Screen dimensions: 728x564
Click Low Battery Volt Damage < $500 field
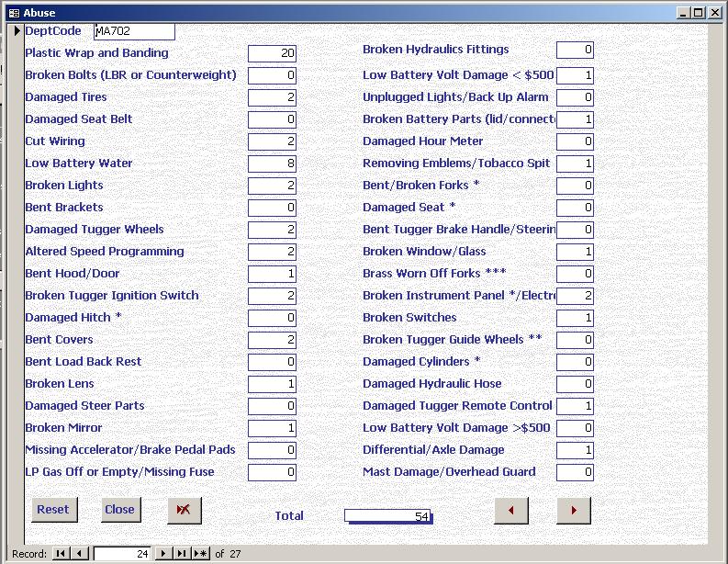575,75
